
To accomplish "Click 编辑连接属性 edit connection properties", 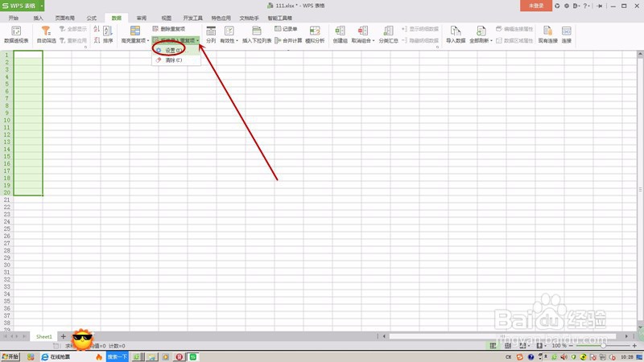I will 514,29.
